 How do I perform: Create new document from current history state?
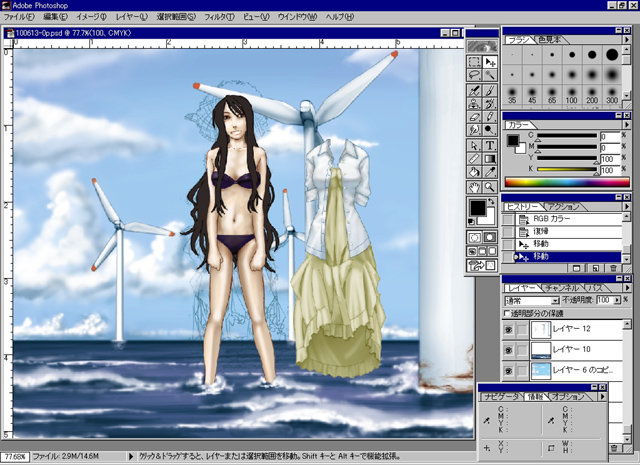coord(595,268)
